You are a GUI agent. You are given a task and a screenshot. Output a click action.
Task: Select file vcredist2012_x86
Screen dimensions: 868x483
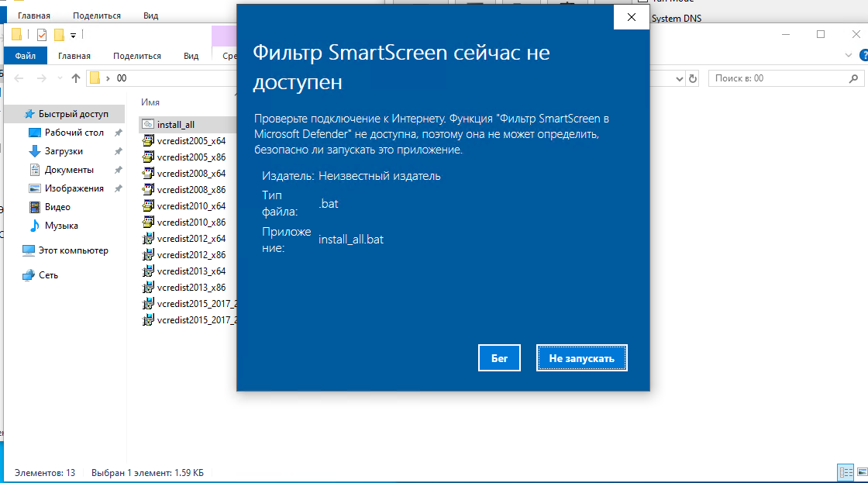pyautogui.click(x=191, y=255)
